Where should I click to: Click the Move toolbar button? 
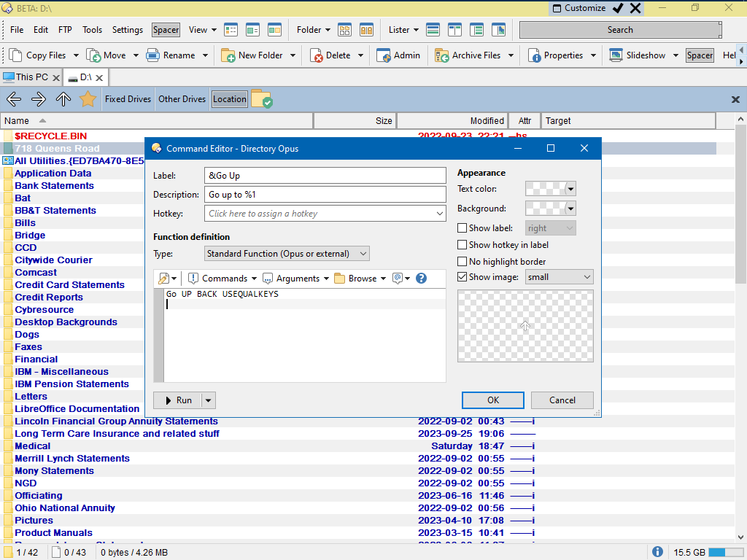point(106,55)
